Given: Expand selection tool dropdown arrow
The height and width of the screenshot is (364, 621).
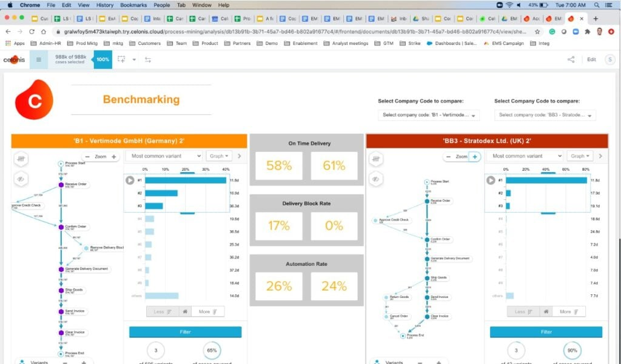Looking at the screenshot, I should coord(134,60).
